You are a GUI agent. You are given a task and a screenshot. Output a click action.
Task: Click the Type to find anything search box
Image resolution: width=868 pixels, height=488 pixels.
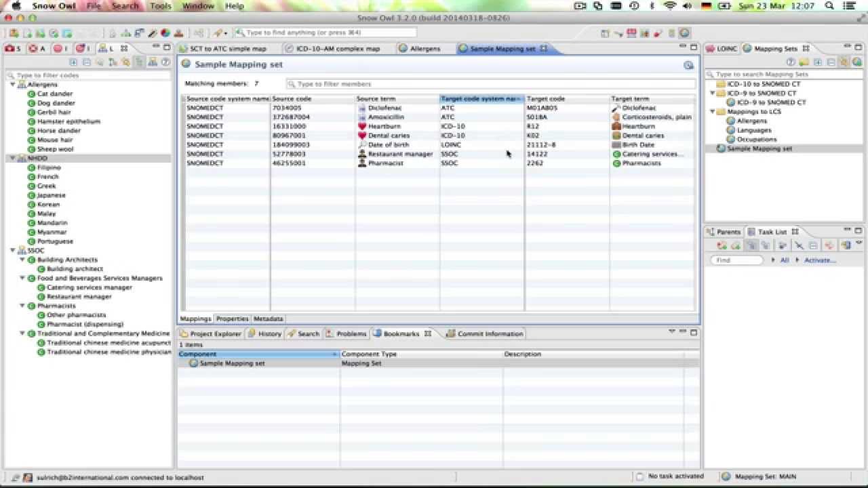(x=325, y=33)
